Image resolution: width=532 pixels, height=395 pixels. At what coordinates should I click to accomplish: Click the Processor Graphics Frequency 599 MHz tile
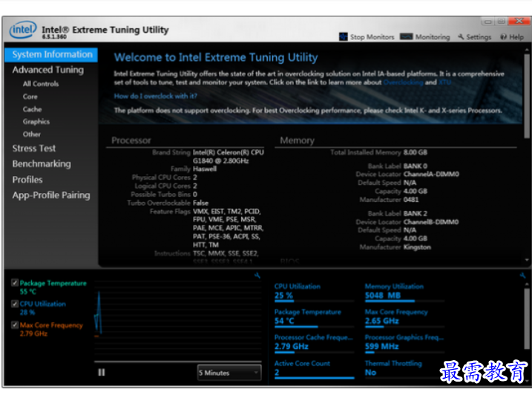404,343
